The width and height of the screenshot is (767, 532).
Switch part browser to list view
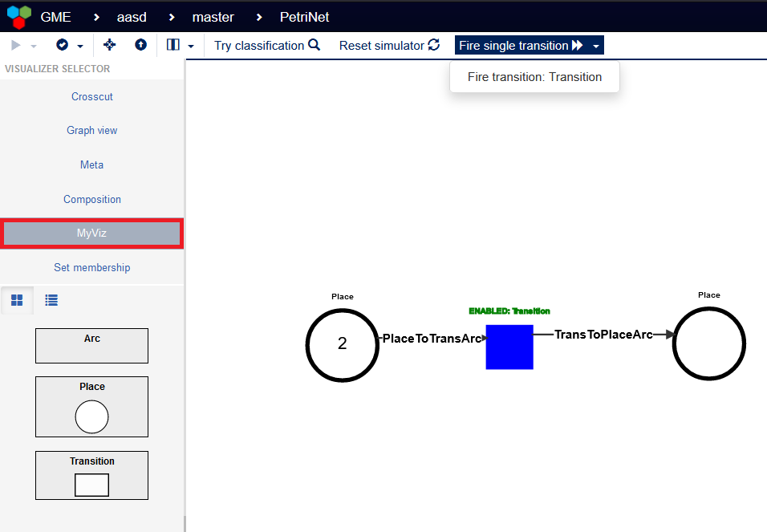click(51, 299)
